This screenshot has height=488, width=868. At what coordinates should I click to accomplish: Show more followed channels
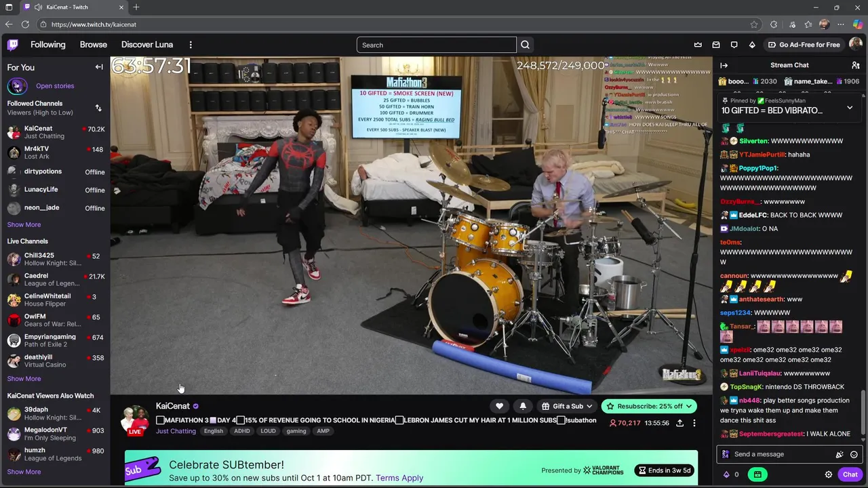tap(24, 224)
